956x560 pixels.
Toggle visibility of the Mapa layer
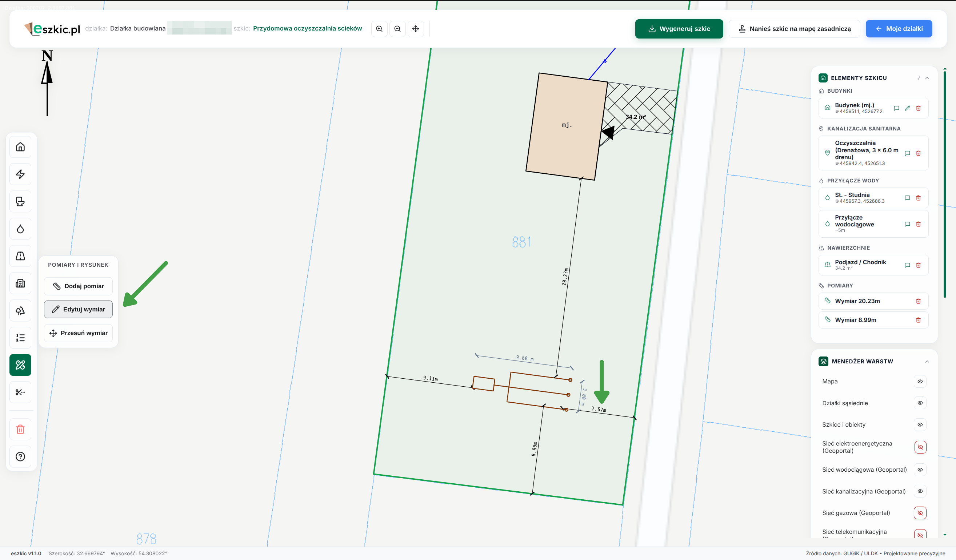click(x=920, y=382)
